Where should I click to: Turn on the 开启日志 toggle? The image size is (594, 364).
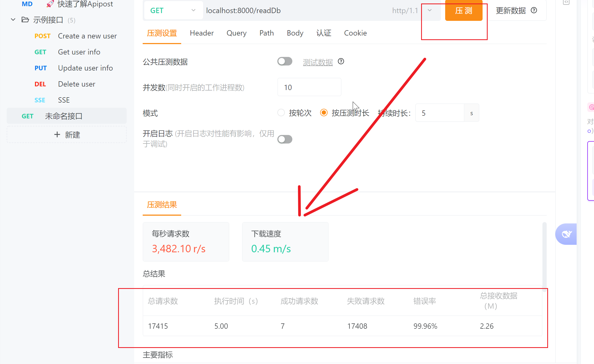click(x=285, y=139)
